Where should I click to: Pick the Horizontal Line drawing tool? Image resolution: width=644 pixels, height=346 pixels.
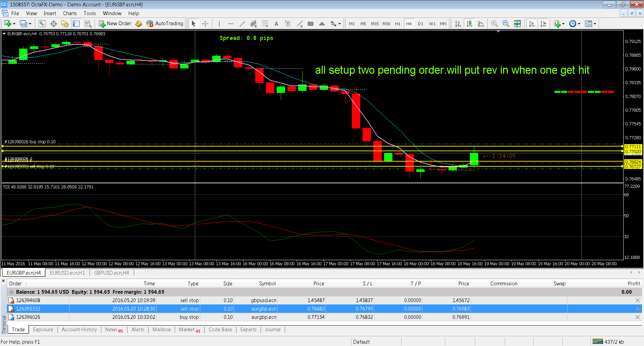click(230, 23)
